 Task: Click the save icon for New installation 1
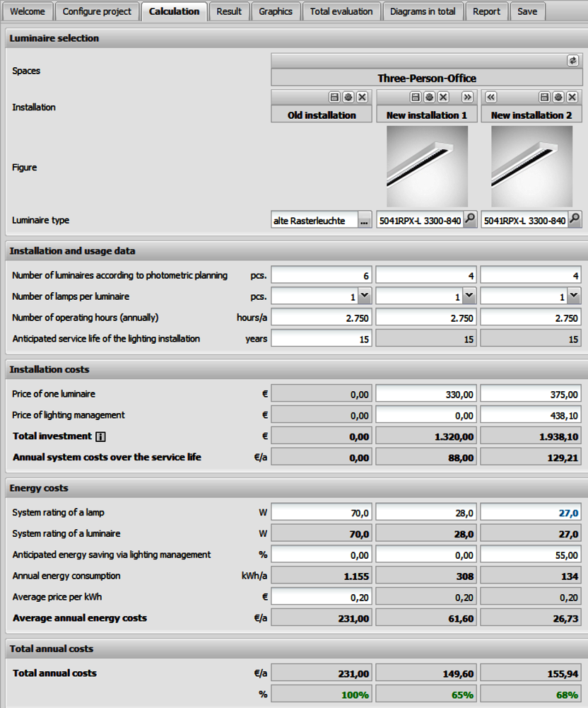click(415, 97)
